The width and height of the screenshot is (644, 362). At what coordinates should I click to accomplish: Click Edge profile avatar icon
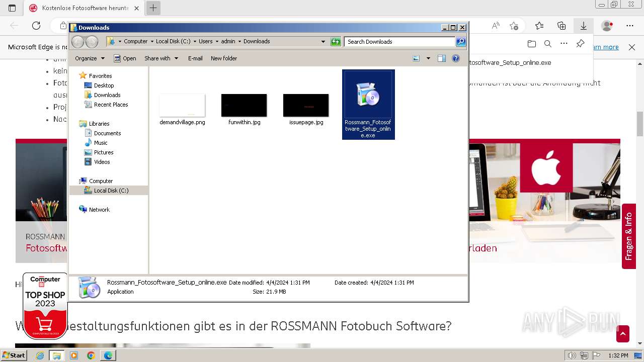(x=607, y=26)
